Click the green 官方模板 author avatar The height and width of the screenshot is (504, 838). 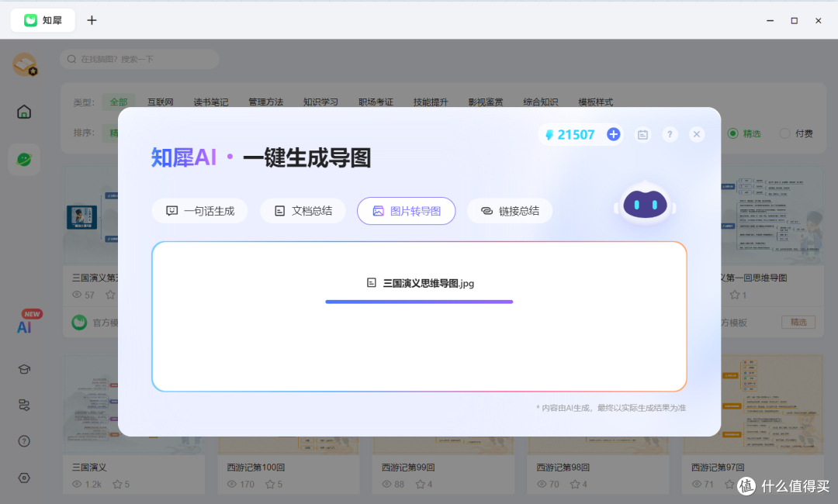coord(79,322)
